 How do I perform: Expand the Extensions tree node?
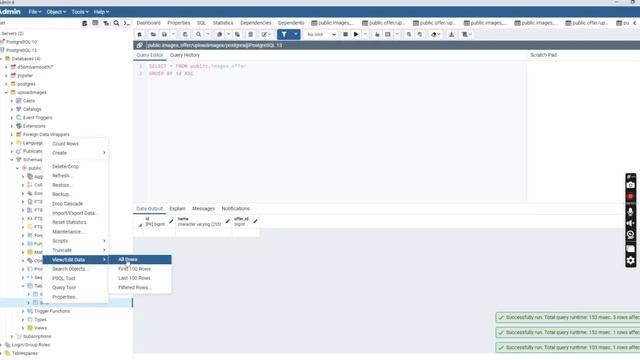[12, 126]
